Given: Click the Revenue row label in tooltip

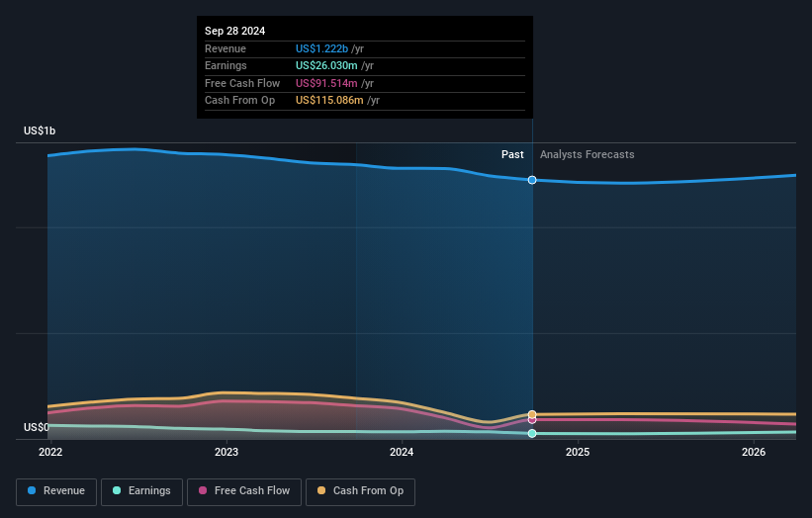Looking at the screenshot, I should [x=226, y=48].
